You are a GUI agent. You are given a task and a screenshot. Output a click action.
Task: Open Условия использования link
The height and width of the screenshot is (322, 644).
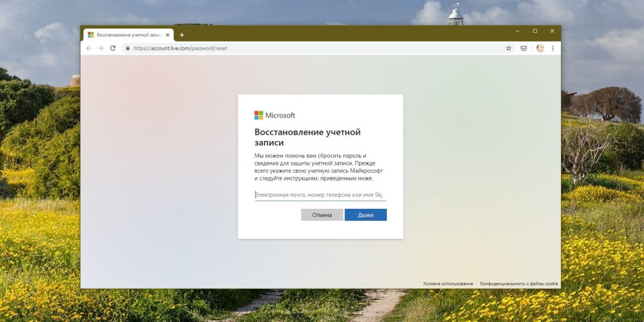448,284
